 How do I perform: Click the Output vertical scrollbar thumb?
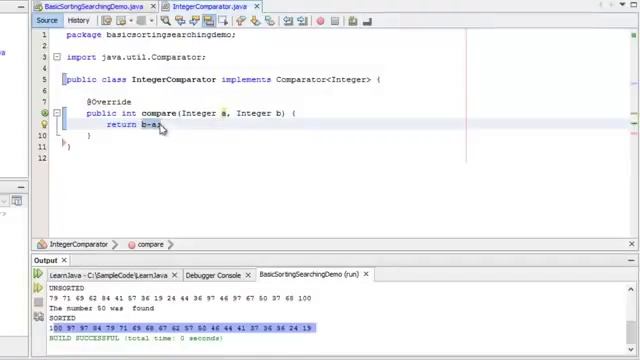coord(631,332)
